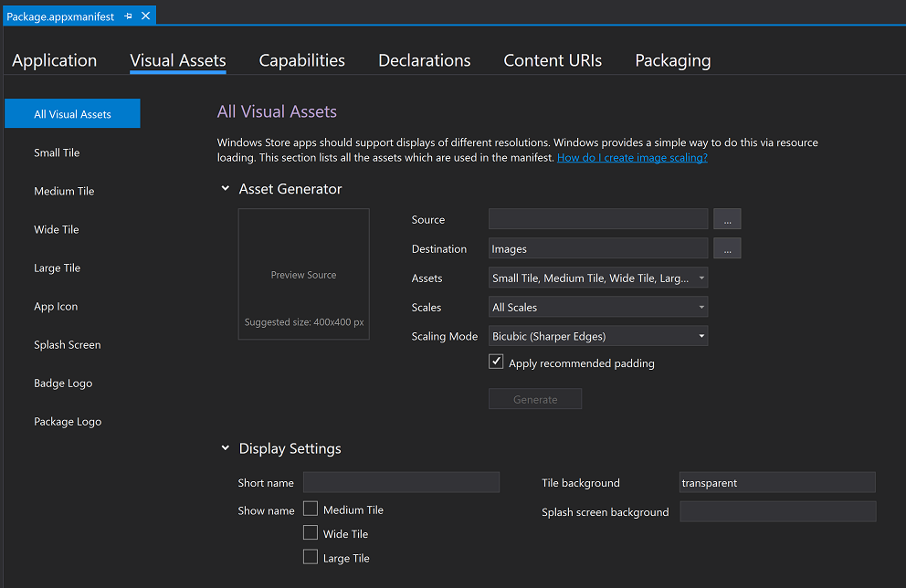Viewport: 906px width, 588px height.
Task: Uncheck Apply recommended padding
Action: 497,362
